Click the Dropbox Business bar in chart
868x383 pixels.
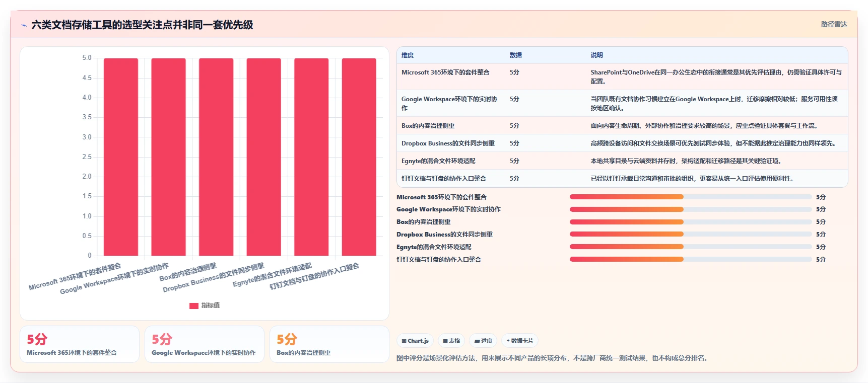(x=263, y=157)
